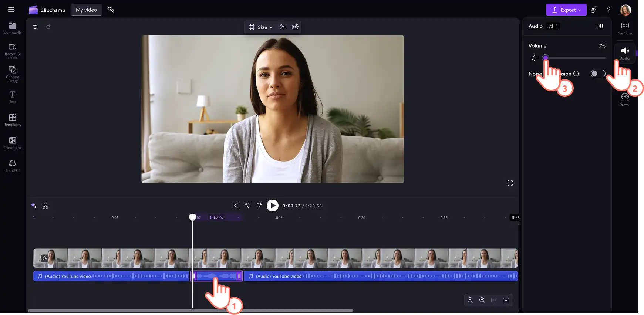Zoom out the timeline
644x315 pixels.
(471, 300)
